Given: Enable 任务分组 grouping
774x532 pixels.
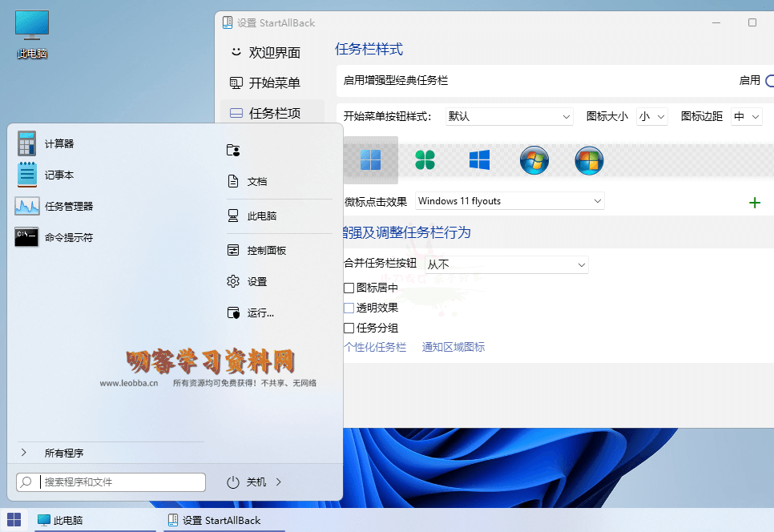Looking at the screenshot, I should point(349,328).
